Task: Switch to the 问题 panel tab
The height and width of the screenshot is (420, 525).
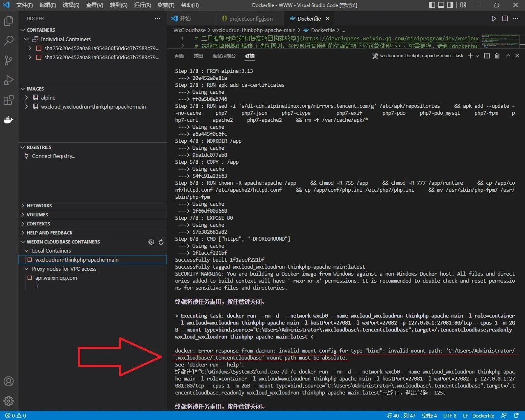Action: (x=180, y=56)
